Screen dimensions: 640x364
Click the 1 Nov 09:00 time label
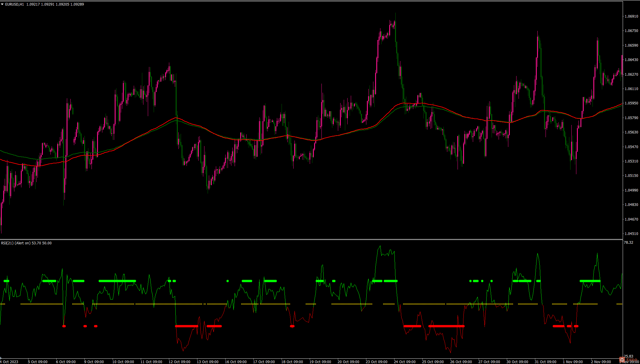point(573,362)
